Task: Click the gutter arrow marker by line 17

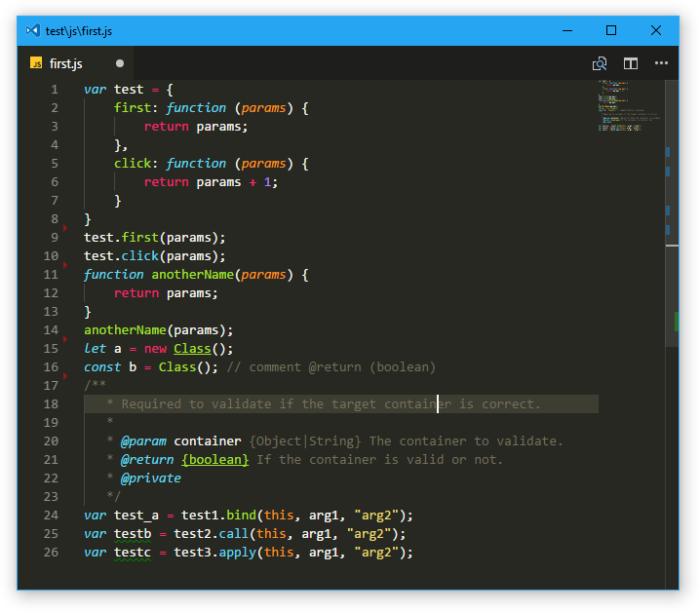Action: pos(65,376)
